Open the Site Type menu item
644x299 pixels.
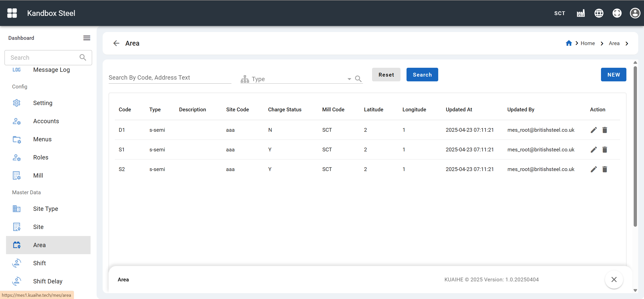coord(46,209)
